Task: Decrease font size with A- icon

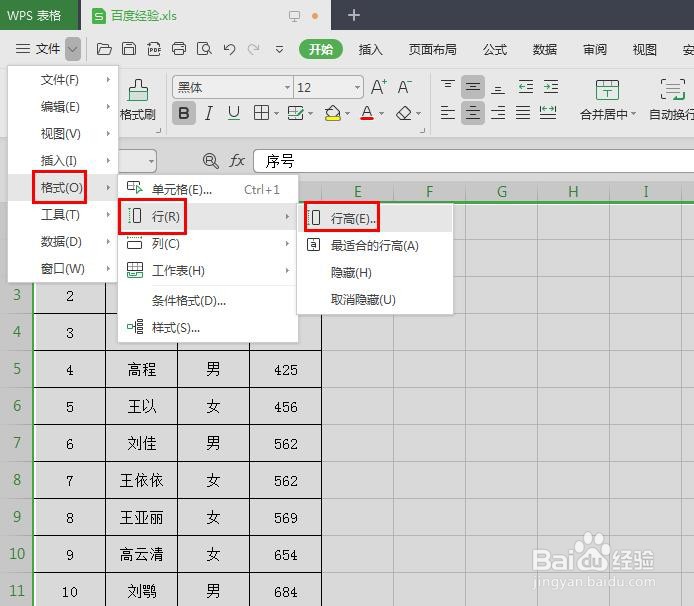Action: tap(404, 87)
